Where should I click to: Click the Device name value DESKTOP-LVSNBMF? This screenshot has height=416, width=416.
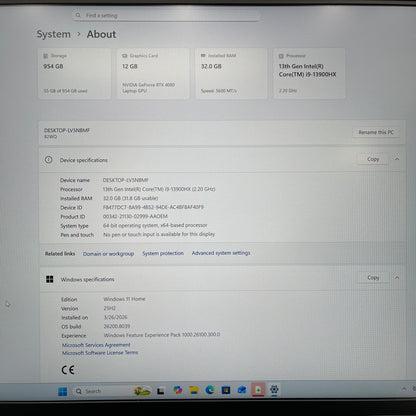pyautogui.click(x=126, y=180)
